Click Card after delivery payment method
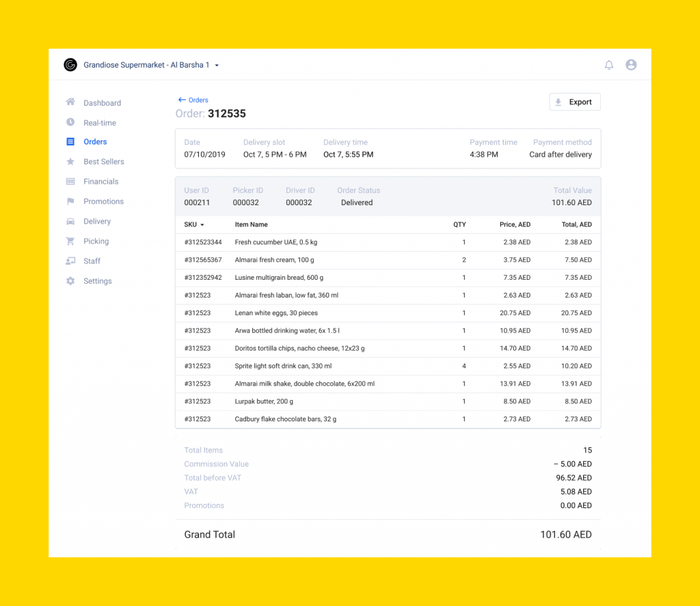700x606 pixels. point(561,155)
